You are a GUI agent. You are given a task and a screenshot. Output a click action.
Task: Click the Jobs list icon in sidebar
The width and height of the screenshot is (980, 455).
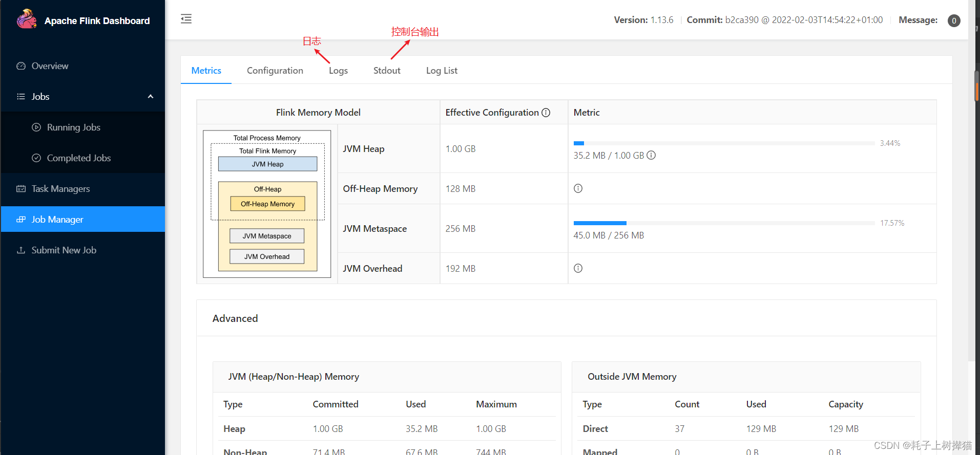pos(21,97)
